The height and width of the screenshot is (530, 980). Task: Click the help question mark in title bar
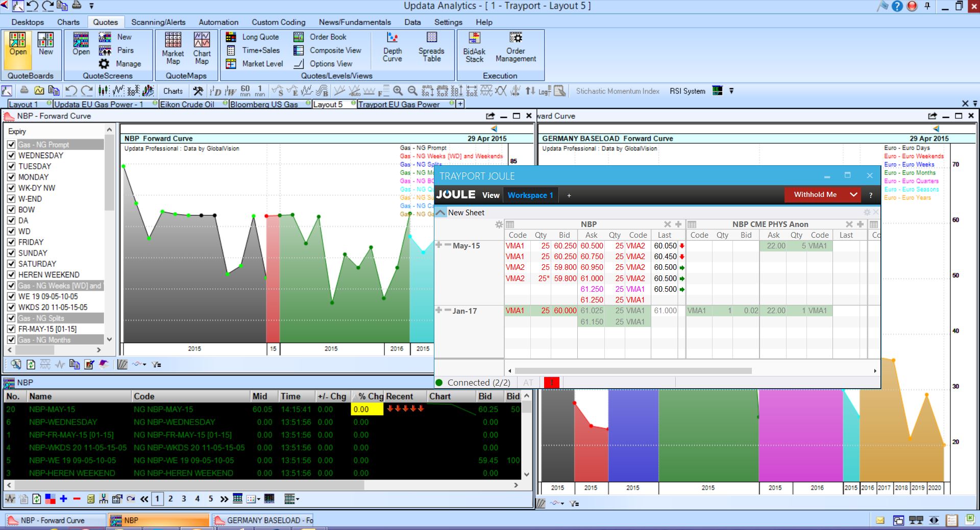[x=897, y=6]
